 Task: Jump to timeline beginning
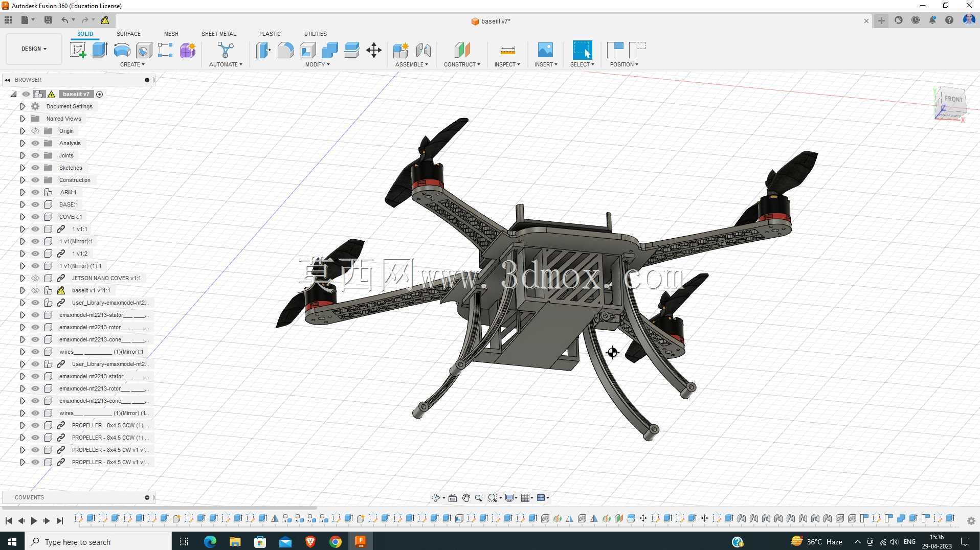pos(9,521)
